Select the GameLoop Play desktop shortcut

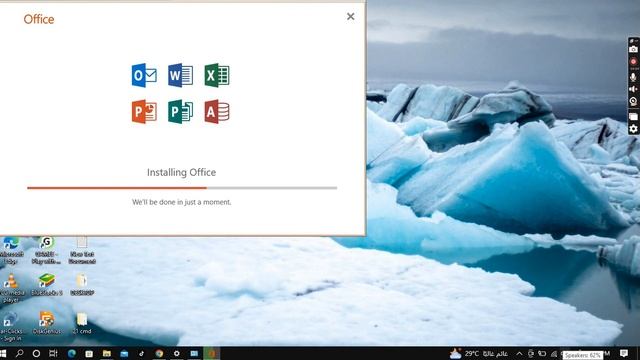47,250
